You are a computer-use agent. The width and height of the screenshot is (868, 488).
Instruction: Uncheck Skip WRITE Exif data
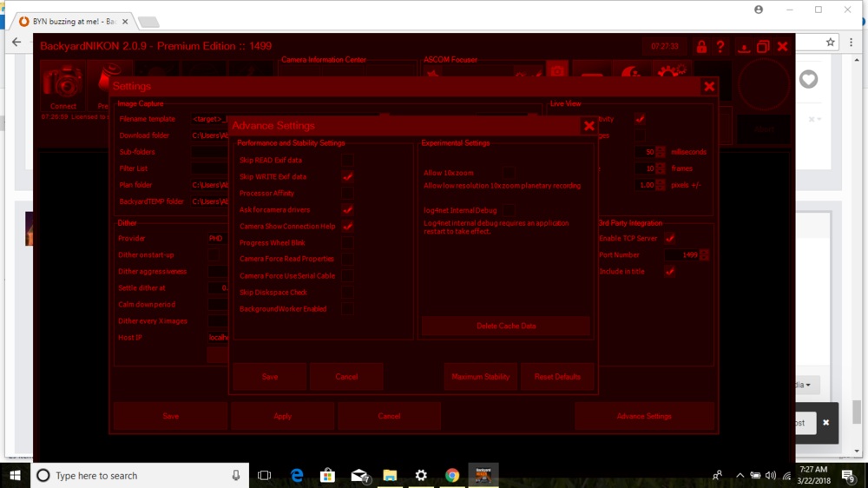click(x=347, y=176)
